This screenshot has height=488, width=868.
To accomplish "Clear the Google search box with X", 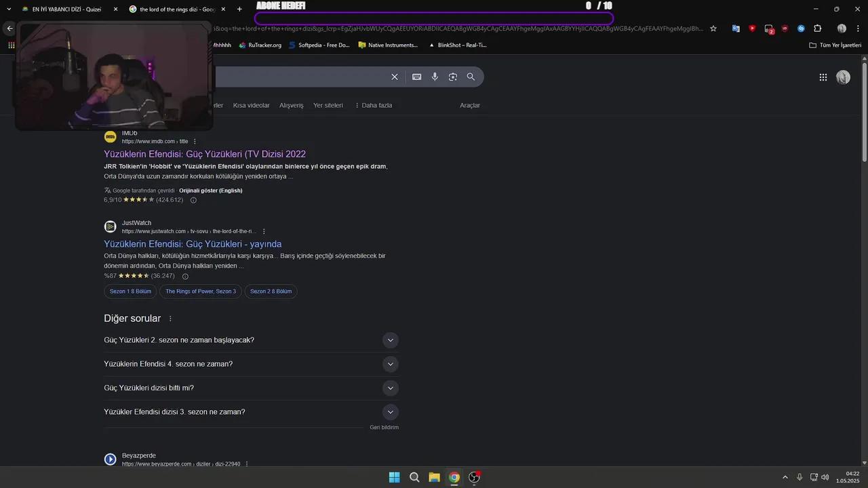I will pyautogui.click(x=395, y=77).
